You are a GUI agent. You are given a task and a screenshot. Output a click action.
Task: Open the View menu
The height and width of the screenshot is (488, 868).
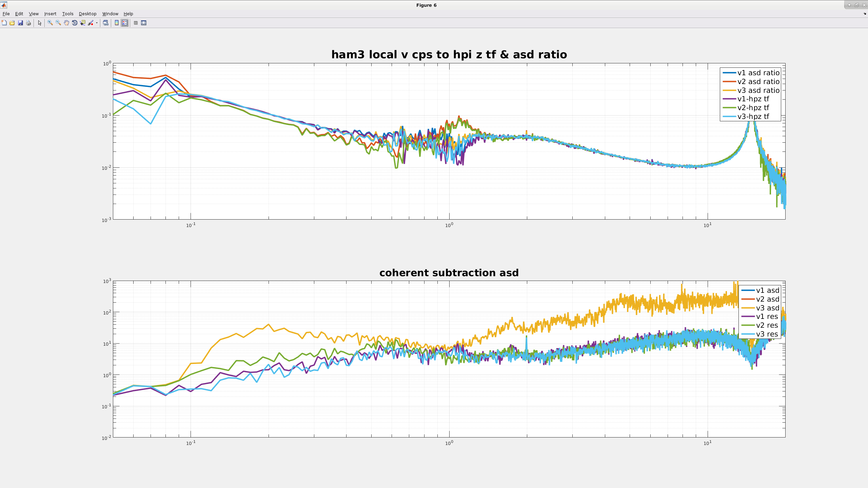click(34, 14)
